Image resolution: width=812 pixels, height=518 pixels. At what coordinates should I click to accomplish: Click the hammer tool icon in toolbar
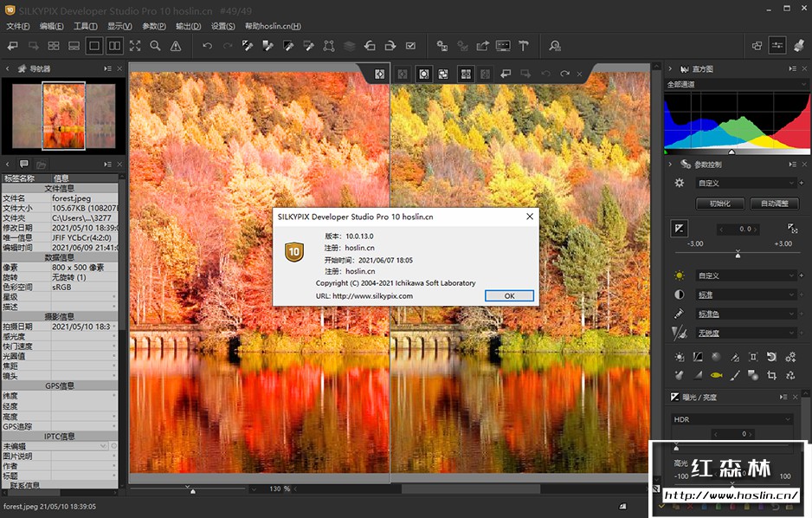[x=524, y=46]
